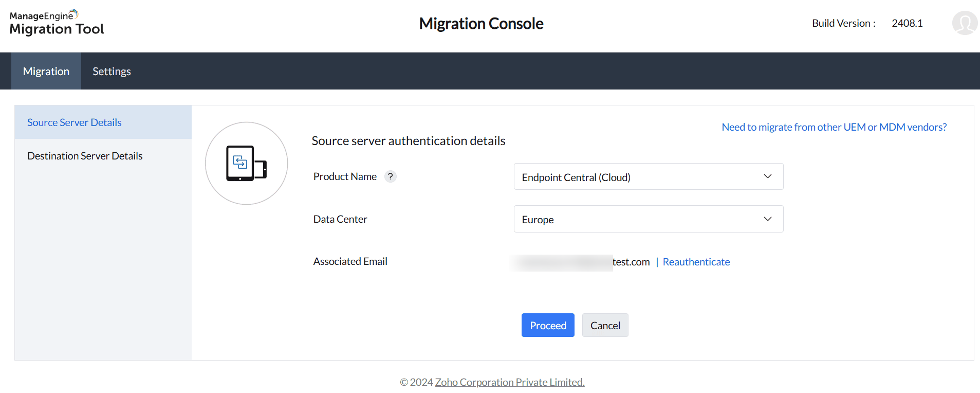Click the device migration icon in circle
The width and height of the screenshot is (980, 393).
[246, 164]
